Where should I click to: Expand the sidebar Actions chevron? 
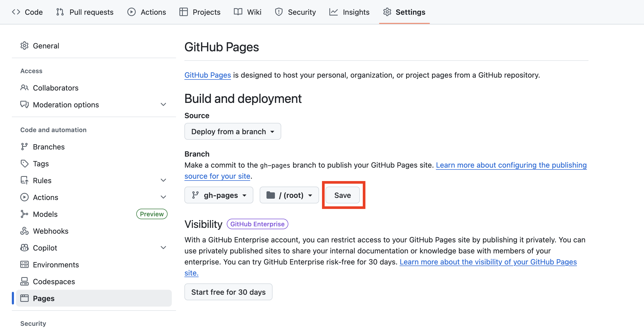(x=163, y=197)
